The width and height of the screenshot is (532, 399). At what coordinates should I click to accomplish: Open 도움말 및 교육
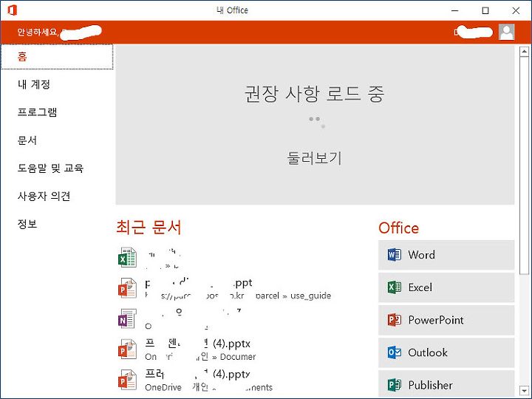point(50,168)
